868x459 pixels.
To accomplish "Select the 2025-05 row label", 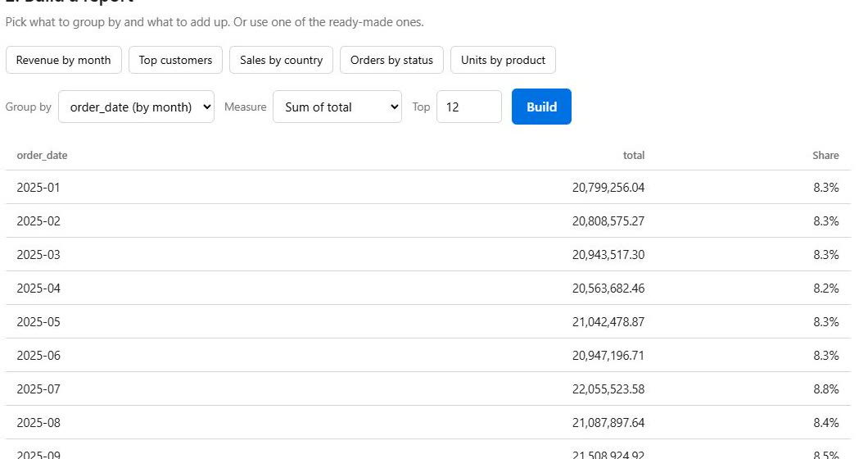I will click(x=38, y=322).
